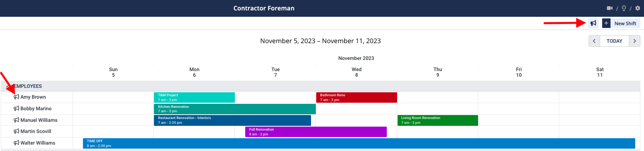Click the megaphone announce icon beside New Shift
This screenshot has width=644, height=151.
593,23
